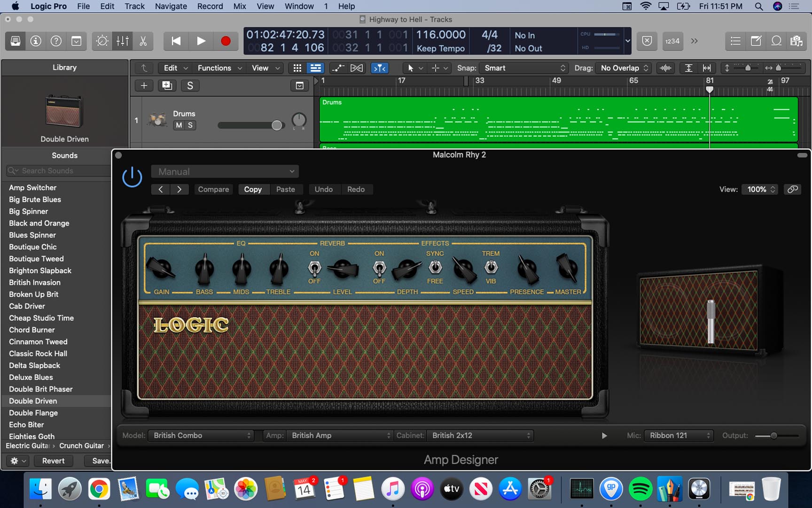Open the Drag No Overlap dropdown
The image size is (812, 508).
pyautogui.click(x=623, y=68)
